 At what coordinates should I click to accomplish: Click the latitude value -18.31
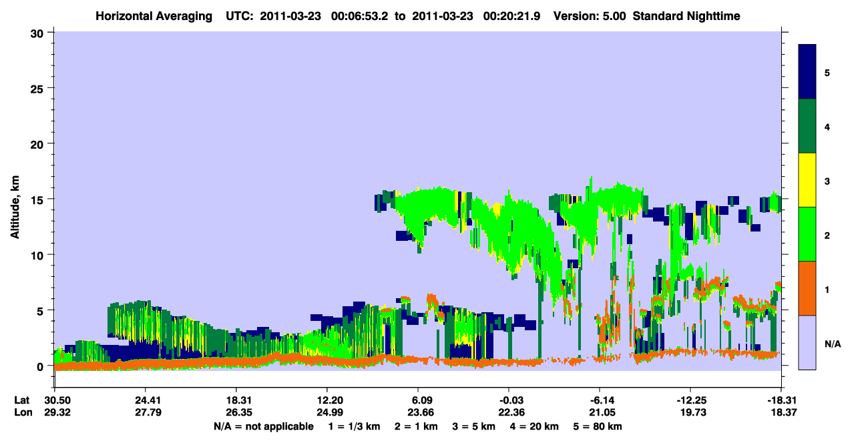pyautogui.click(x=781, y=400)
